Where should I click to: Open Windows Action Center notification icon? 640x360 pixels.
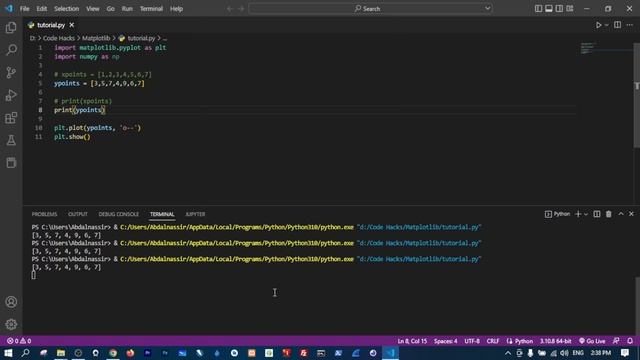pyautogui.click(x=625, y=353)
